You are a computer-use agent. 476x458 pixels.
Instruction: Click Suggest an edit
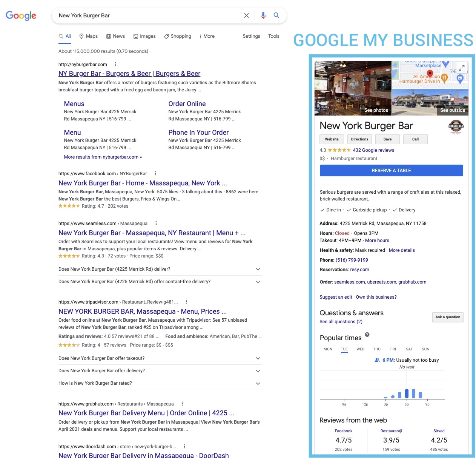(336, 297)
